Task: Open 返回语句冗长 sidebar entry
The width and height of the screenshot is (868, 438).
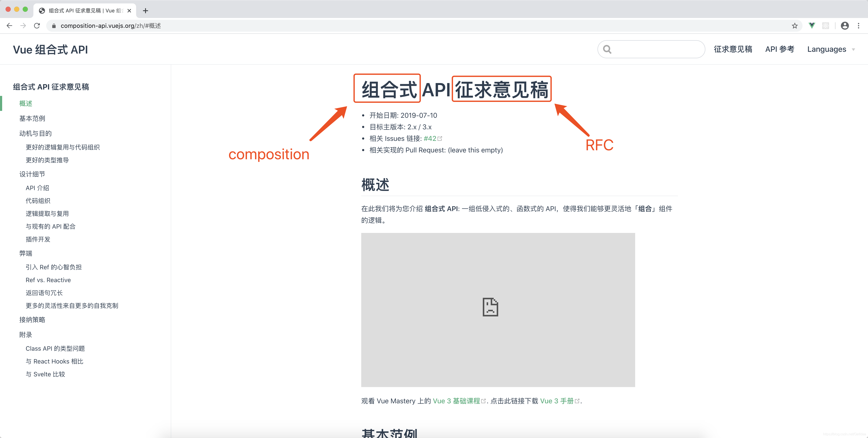Action: [x=44, y=293]
